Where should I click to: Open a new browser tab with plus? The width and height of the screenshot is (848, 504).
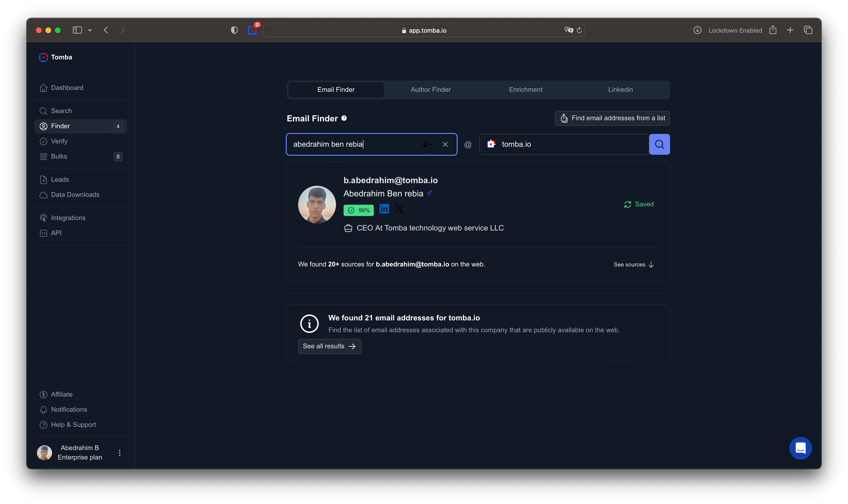pos(790,30)
